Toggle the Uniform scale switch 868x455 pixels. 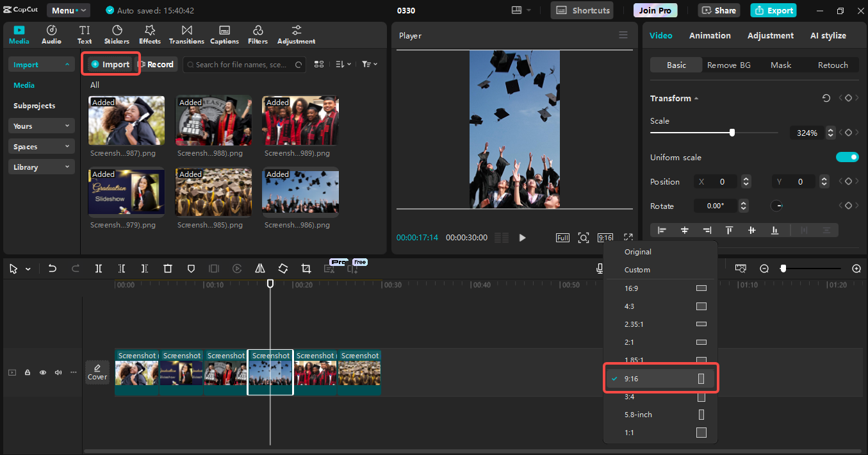(847, 158)
